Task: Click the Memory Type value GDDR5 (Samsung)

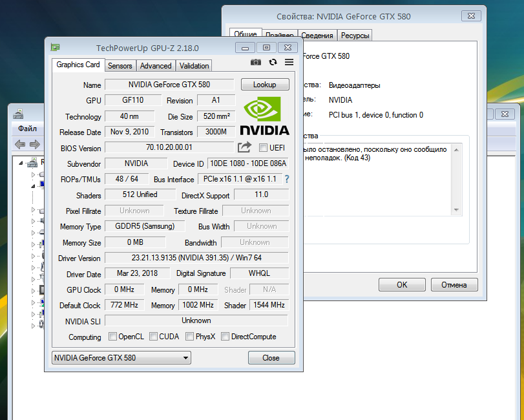Action: (145, 226)
